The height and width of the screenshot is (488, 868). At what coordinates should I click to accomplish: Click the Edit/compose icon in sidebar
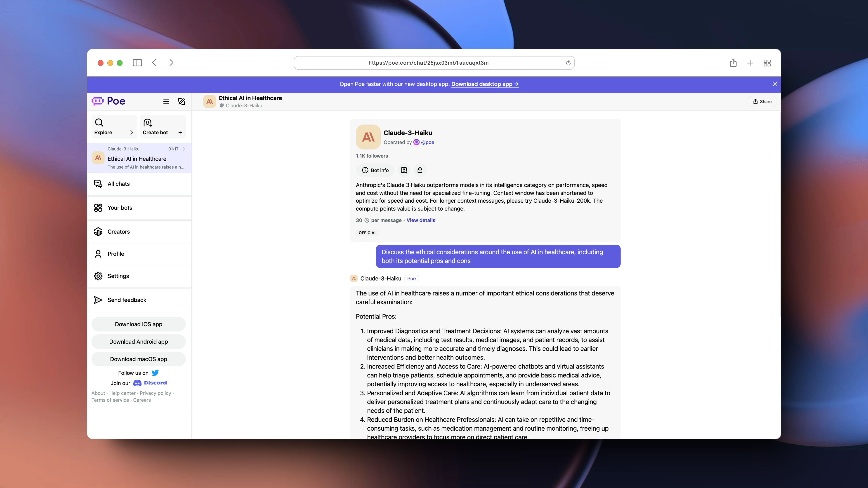click(182, 101)
